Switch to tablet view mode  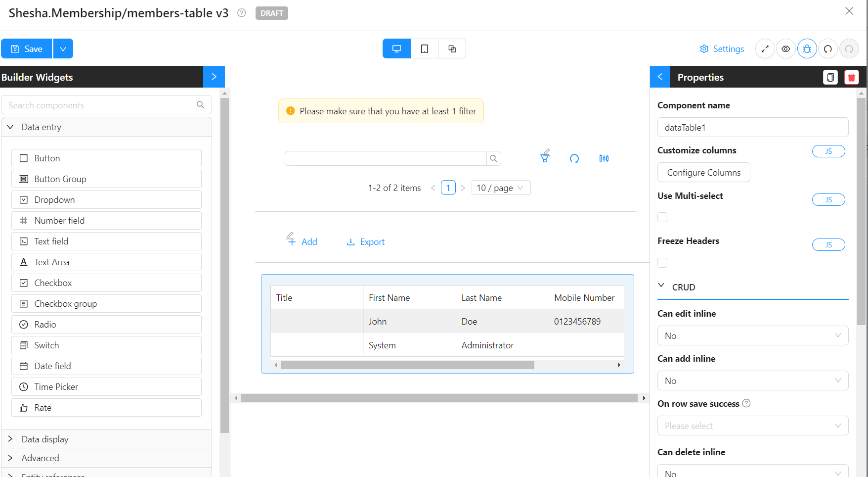coord(424,48)
